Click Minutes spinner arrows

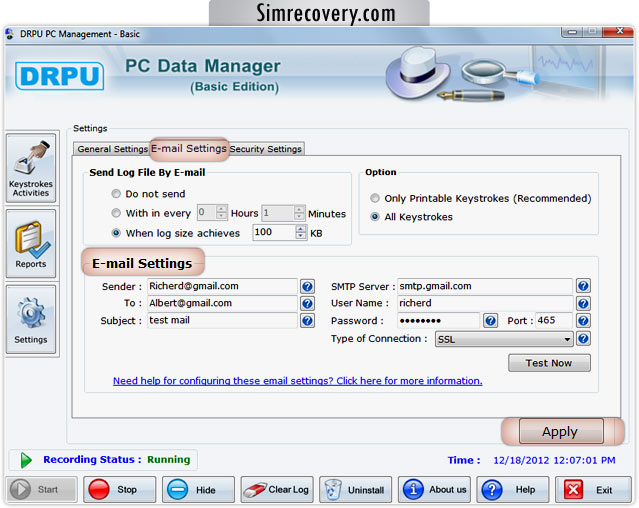click(x=299, y=212)
